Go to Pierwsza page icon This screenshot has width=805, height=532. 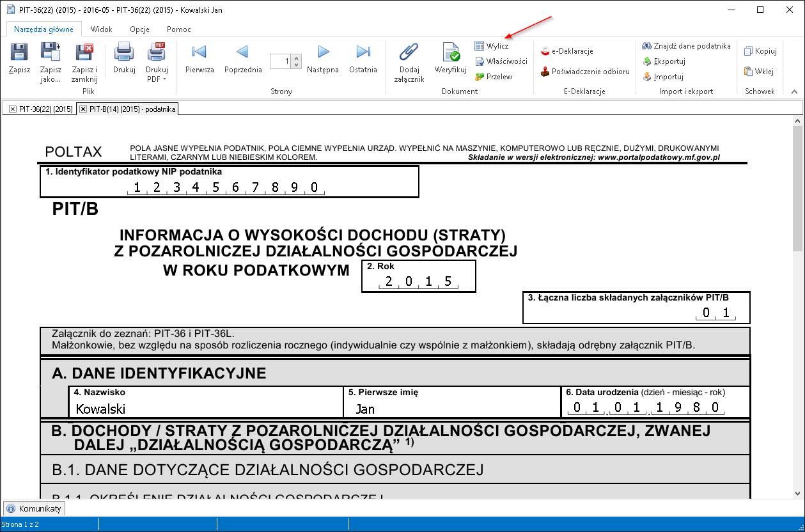(199, 52)
